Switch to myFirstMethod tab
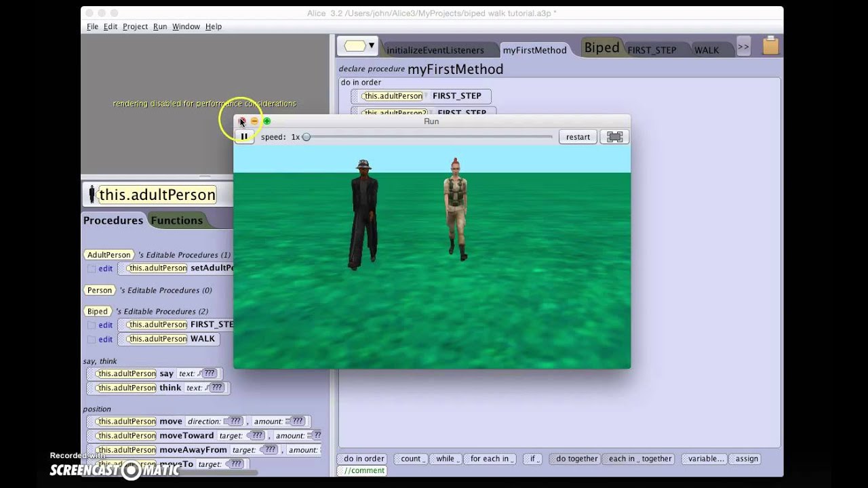Screen dimensions: 868x488 point(534,50)
